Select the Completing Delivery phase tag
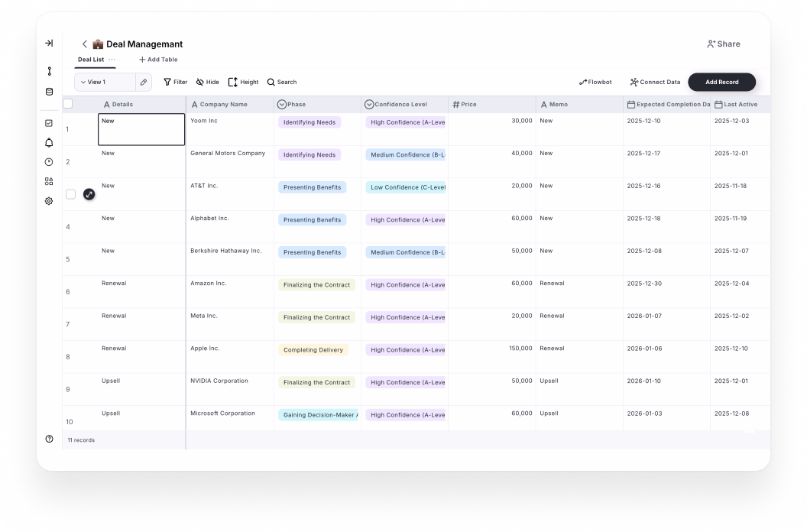The height and width of the screenshot is (532, 807). [x=313, y=350]
